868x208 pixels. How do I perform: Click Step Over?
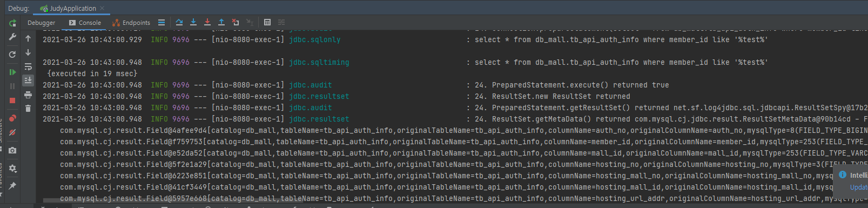click(x=179, y=22)
